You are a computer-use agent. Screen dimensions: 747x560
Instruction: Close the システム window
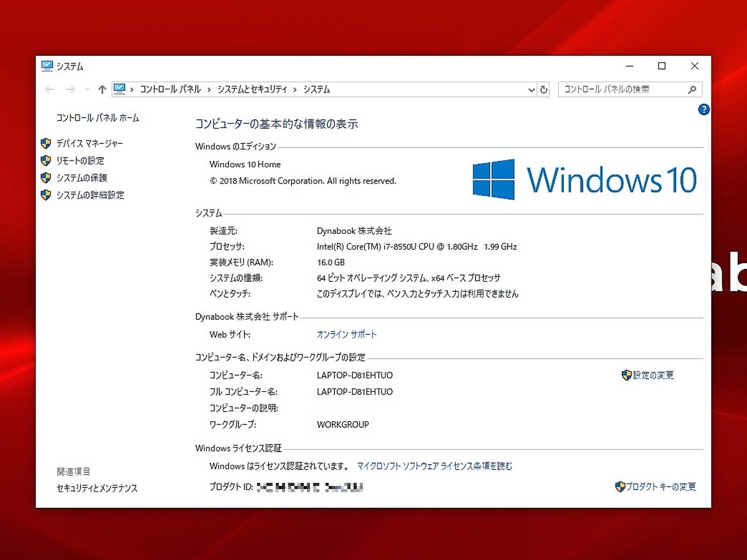695,66
